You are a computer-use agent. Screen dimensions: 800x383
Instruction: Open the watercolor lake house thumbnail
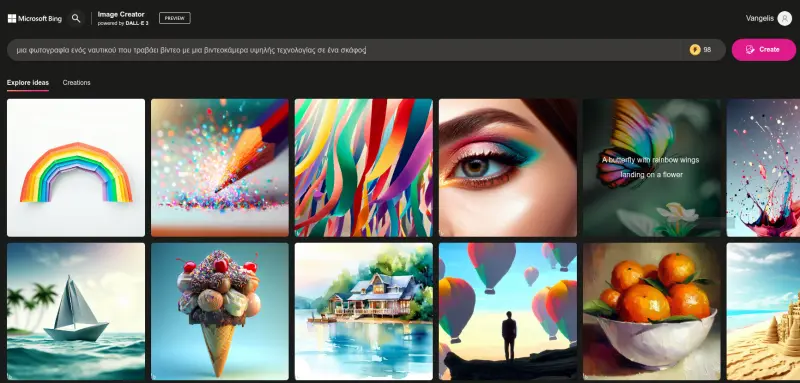tap(364, 312)
